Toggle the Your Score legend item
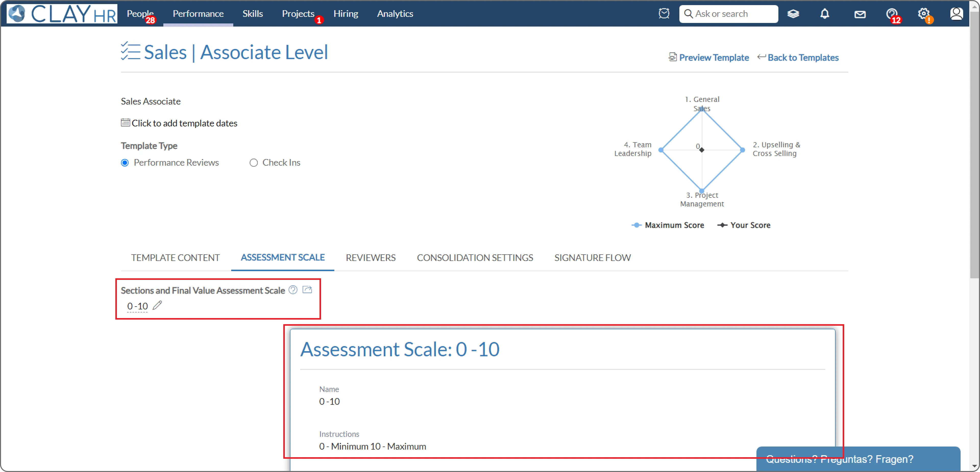The height and width of the screenshot is (472, 980). pyautogui.click(x=744, y=225)
